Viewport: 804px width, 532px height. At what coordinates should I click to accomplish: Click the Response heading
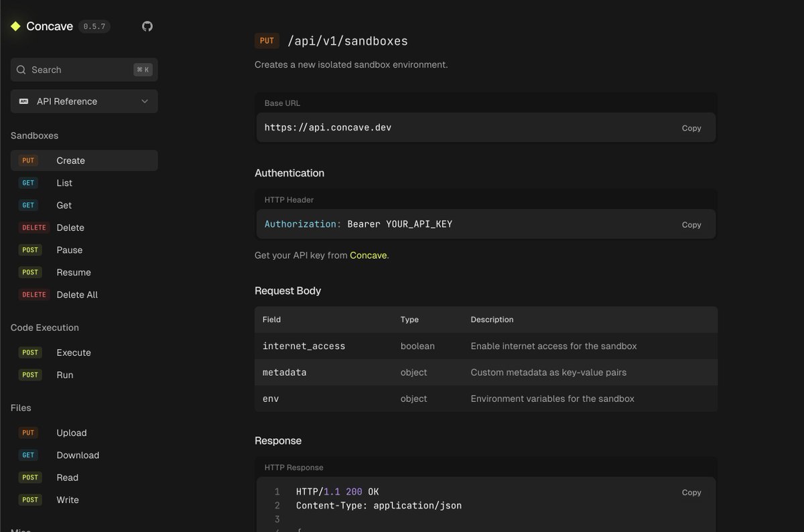pyautogui.click(x=278, y=441)
